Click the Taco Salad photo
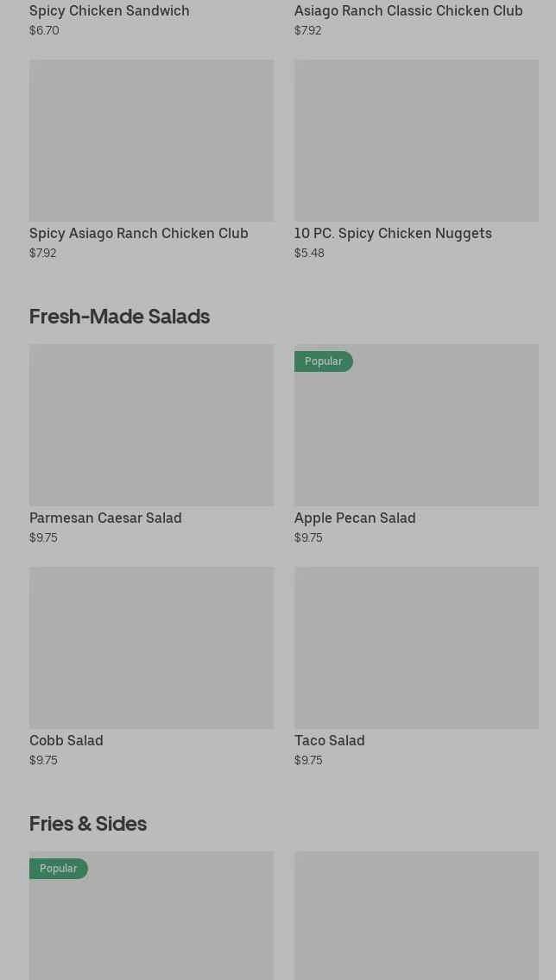Image resolution: width=556 pixels, height=980 pixels. tap(416, 647)
